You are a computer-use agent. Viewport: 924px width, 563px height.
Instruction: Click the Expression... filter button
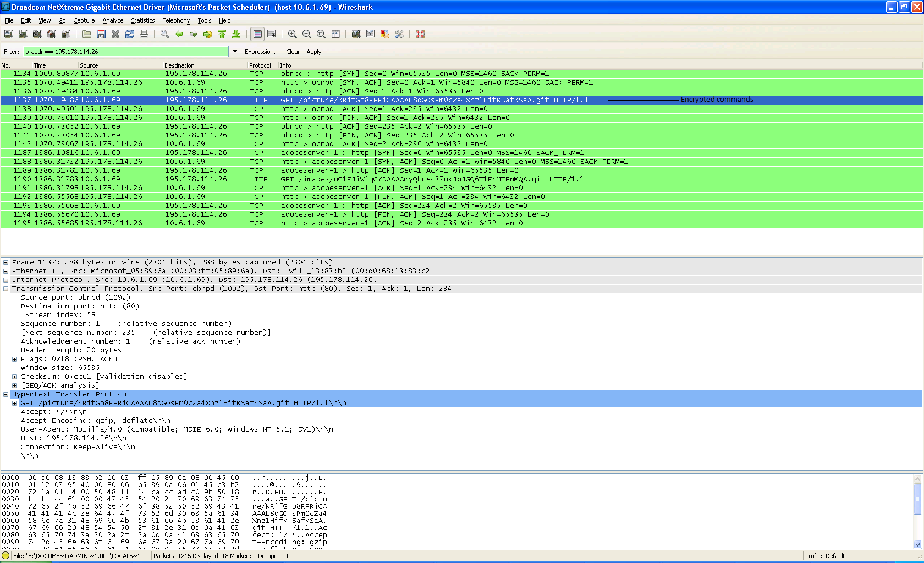(x=262, y=52)
